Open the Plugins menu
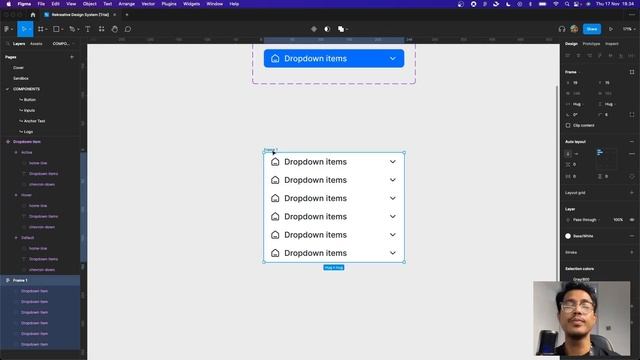The image size is (640, 360). (169, 4)
